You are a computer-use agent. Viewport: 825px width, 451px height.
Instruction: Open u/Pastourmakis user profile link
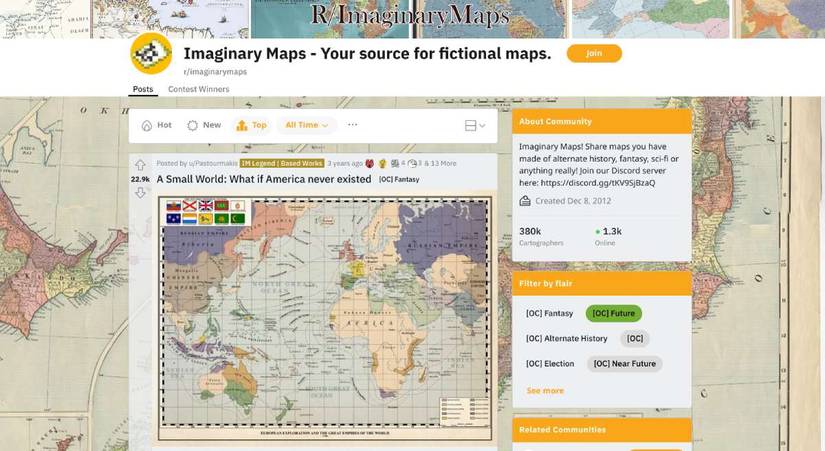click(x=213, y=163)
